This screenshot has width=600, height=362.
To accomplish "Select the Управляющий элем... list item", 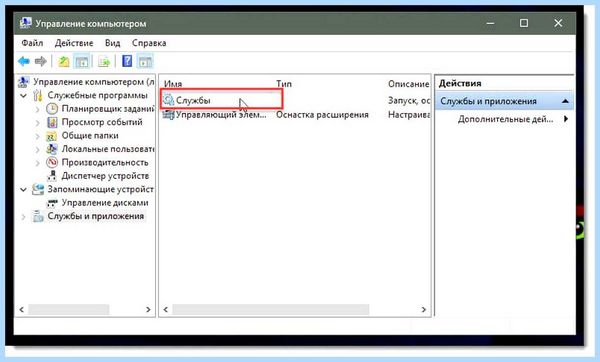I will click(221, 114).
